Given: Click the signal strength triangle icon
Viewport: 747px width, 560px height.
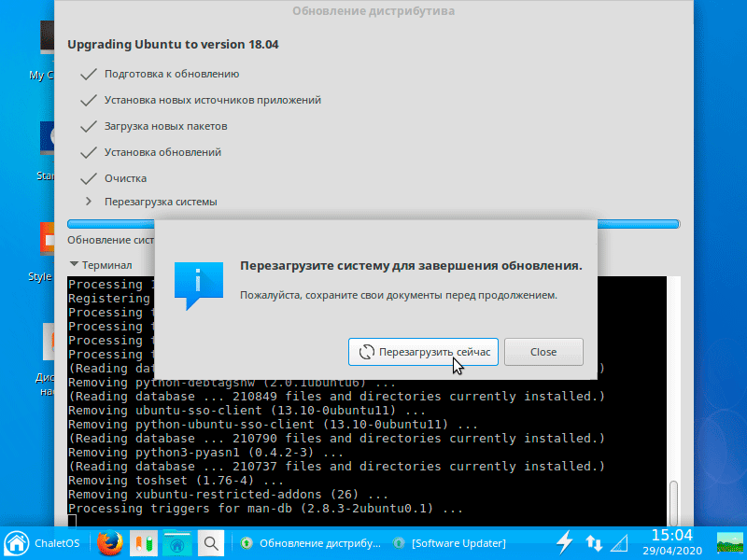Looking at the screenshot, I should pyautogui.click(x=619, y=543).
